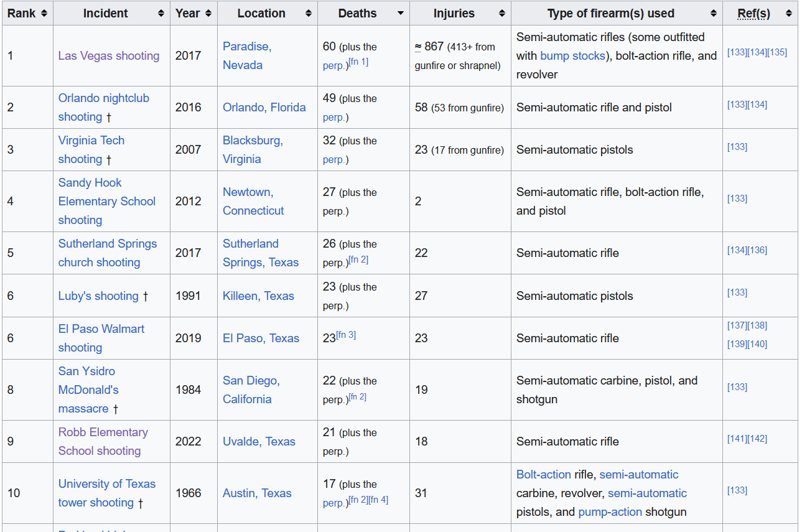
Task: Follow the Uvalde, Texas location link
Action: pos(259,441)
